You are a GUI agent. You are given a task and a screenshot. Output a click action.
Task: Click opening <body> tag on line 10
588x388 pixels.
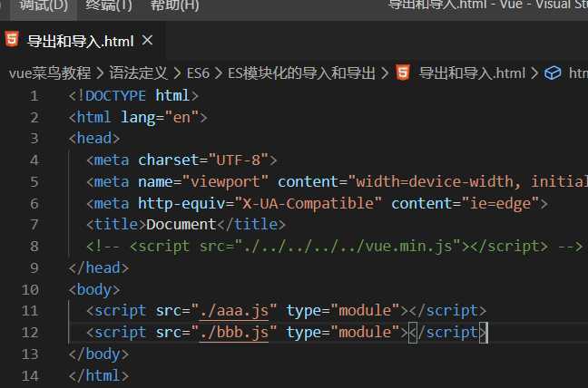[x=94, y=290]
